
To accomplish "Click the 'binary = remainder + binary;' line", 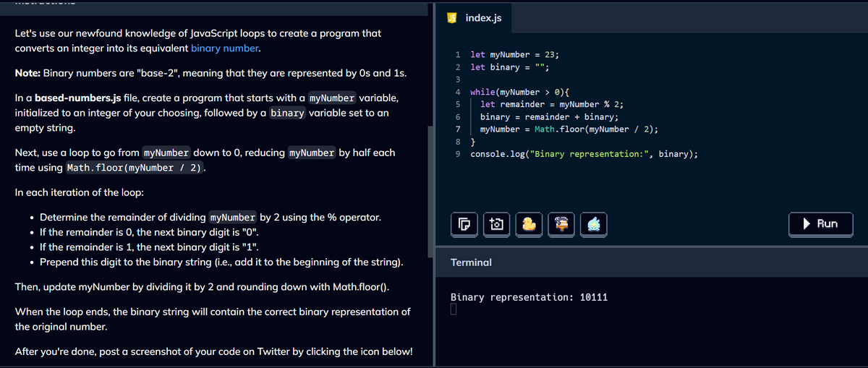I will click(x=549, y=116).
